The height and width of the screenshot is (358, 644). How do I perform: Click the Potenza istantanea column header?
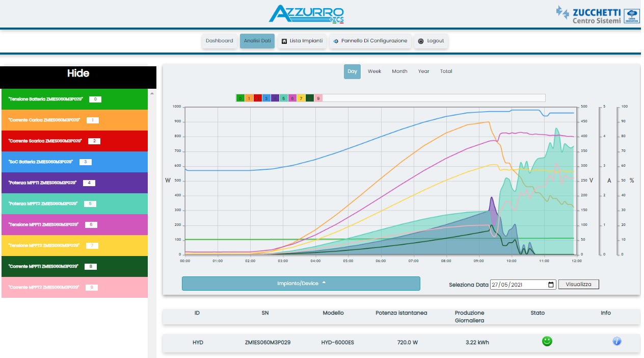tap(401, 313)
